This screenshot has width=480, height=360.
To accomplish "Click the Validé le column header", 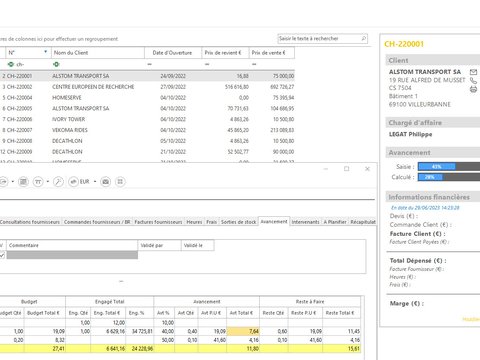I will coord(197,245).
